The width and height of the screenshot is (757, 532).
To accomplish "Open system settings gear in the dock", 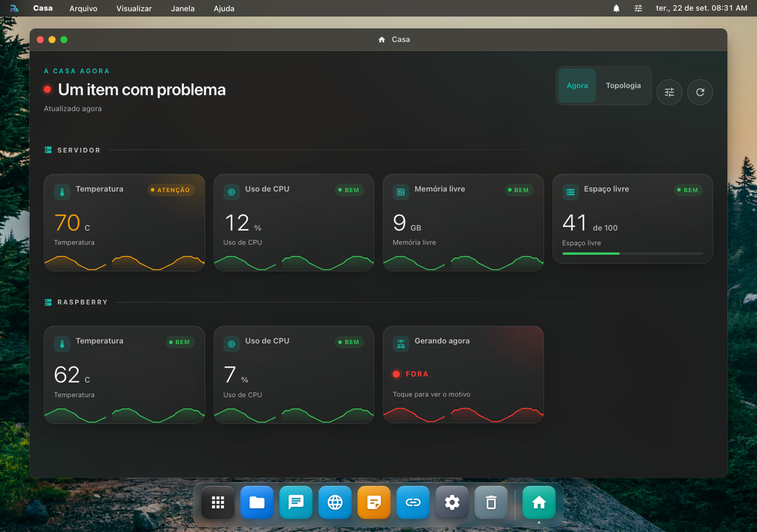I will click(x=452, y=502).
